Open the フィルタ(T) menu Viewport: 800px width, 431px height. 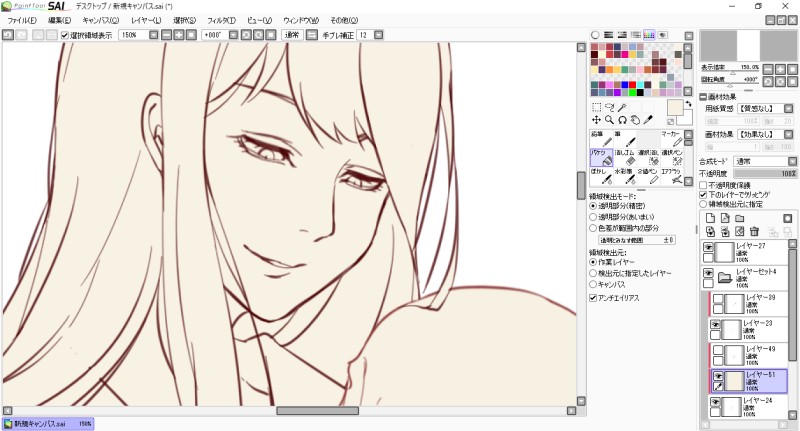(221, 20)
